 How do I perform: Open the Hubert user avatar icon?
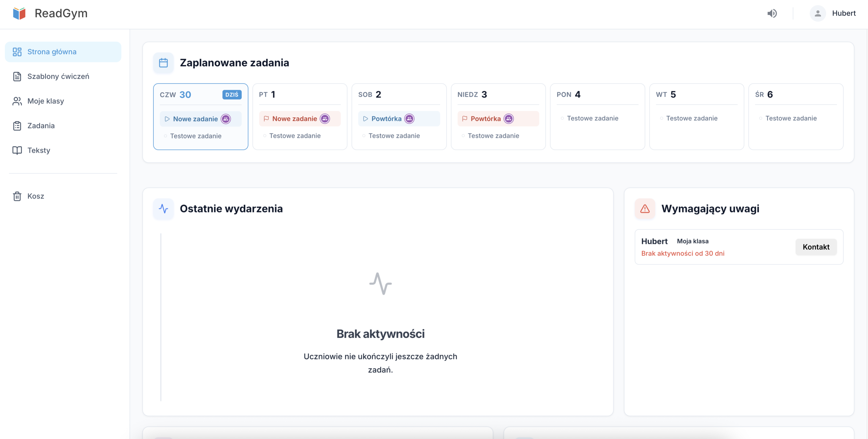point(818,14)
